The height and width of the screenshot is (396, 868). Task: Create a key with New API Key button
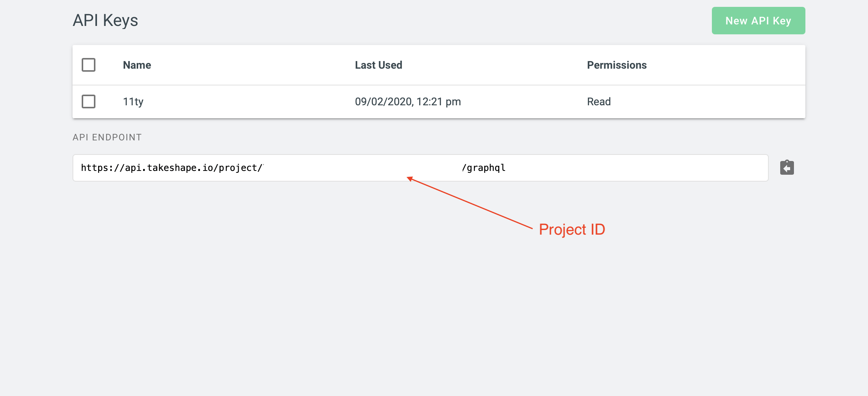pyautogui.click(x=758, y=21)
